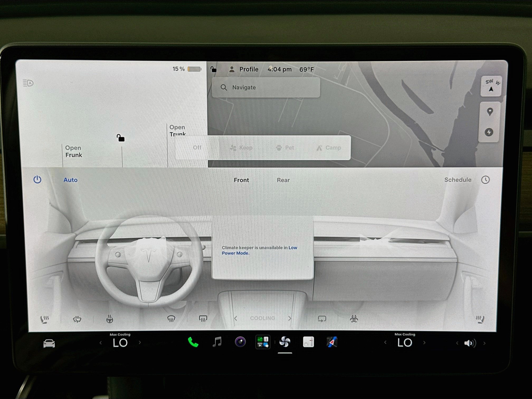Toggle steering wheel heater

[x=110, y=319]
